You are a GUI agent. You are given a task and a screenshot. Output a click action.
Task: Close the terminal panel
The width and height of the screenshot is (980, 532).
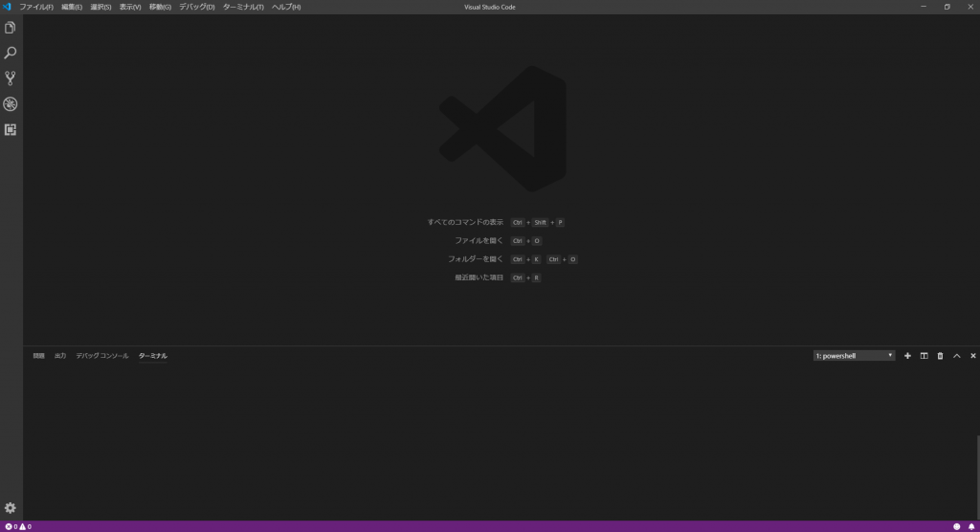tap(972, 356)
